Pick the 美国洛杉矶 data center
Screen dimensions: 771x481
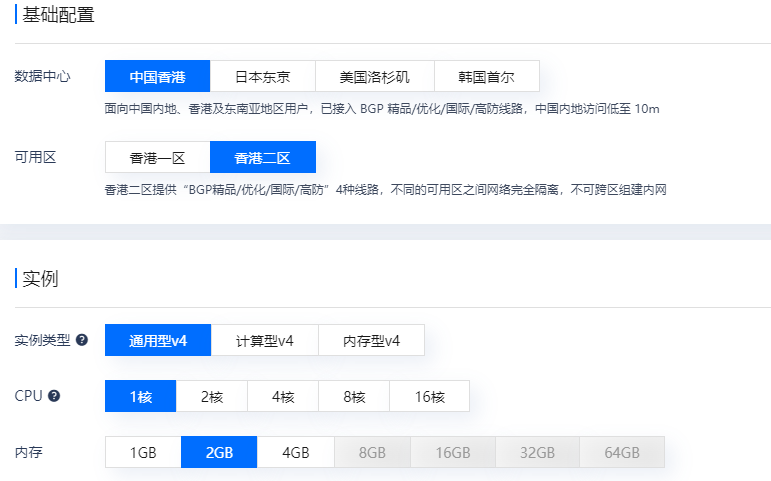coord(375,76)
